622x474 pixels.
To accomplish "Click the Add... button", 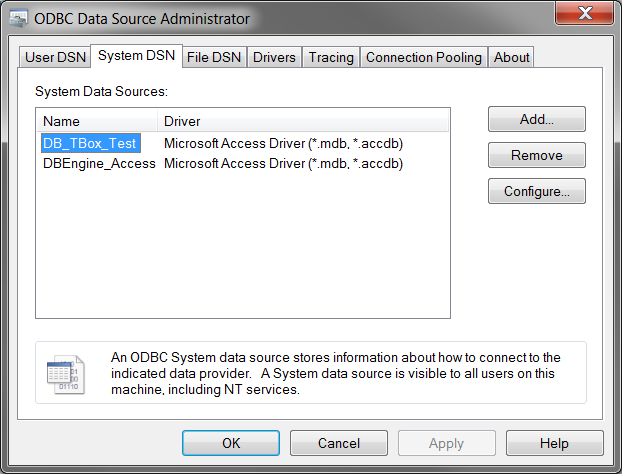I will tap(536, 119).
